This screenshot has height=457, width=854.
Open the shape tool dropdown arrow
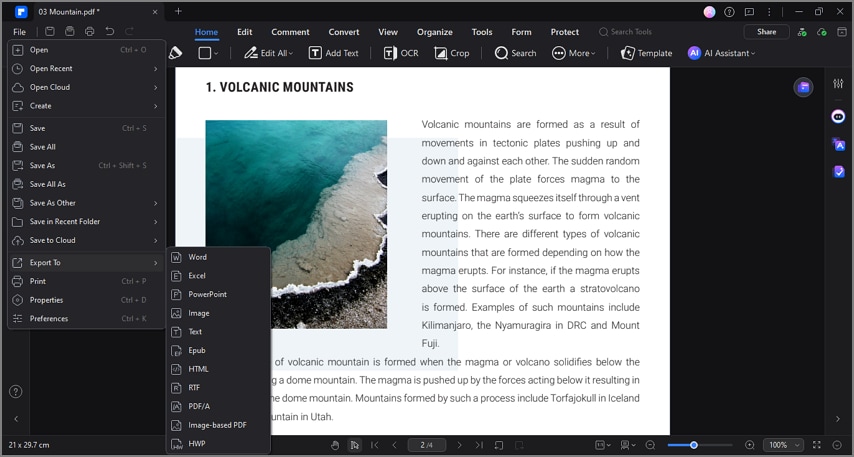tap(216, 53)
